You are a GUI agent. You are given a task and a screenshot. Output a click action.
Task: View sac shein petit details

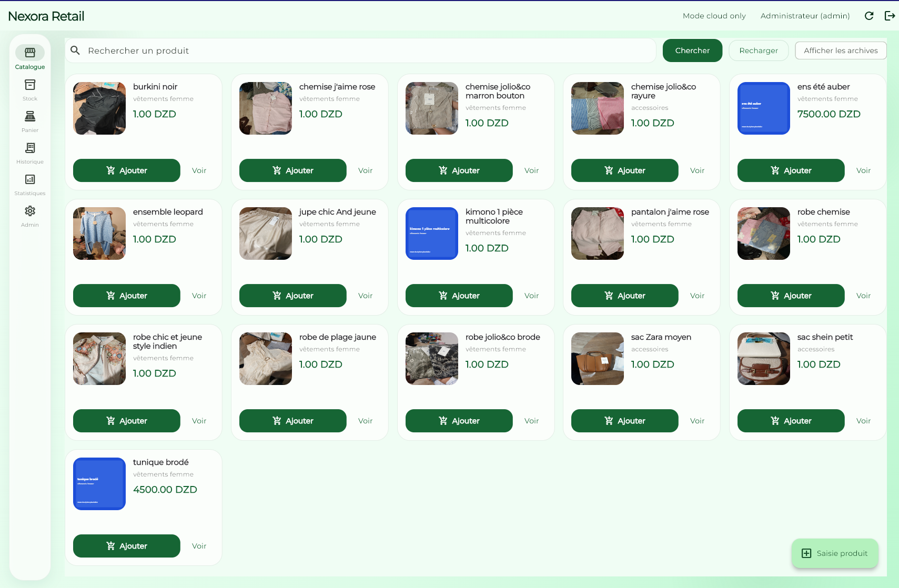pyautogui.click(x=864, y=421)
